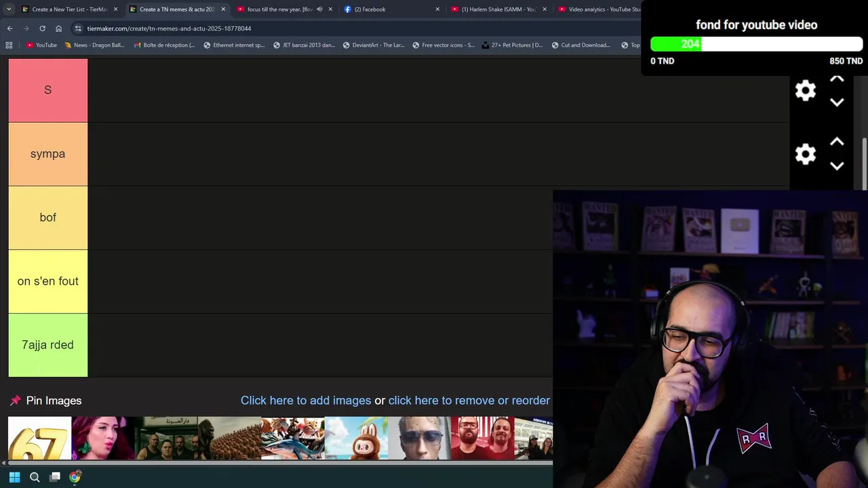Close the 'focus till the new year' tab
Viewport: 868px width, 488px height.
tap(330, 9)
